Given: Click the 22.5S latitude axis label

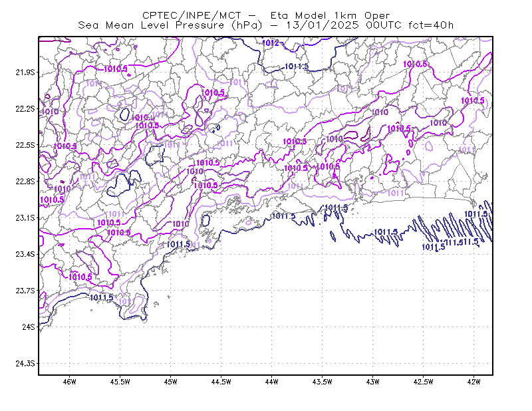Looking at the screenshot, I should (25, 145).
